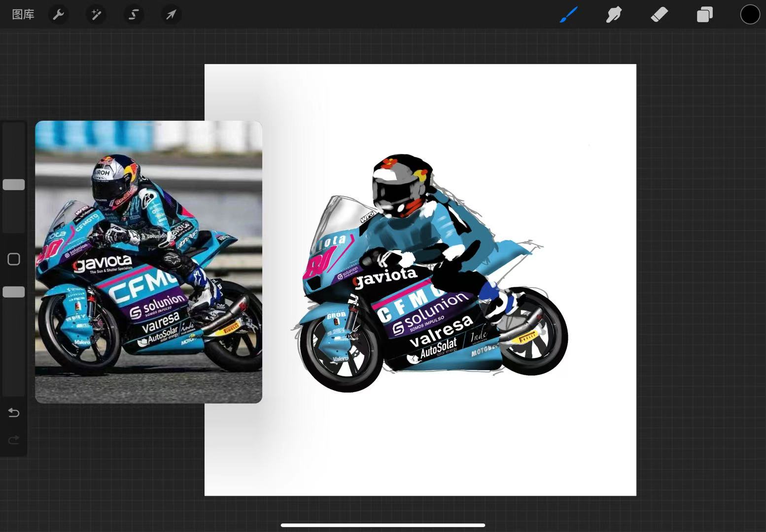Activate the Selection tool
Viewport: 766px width, 532px height.
[x=134, y=15]
